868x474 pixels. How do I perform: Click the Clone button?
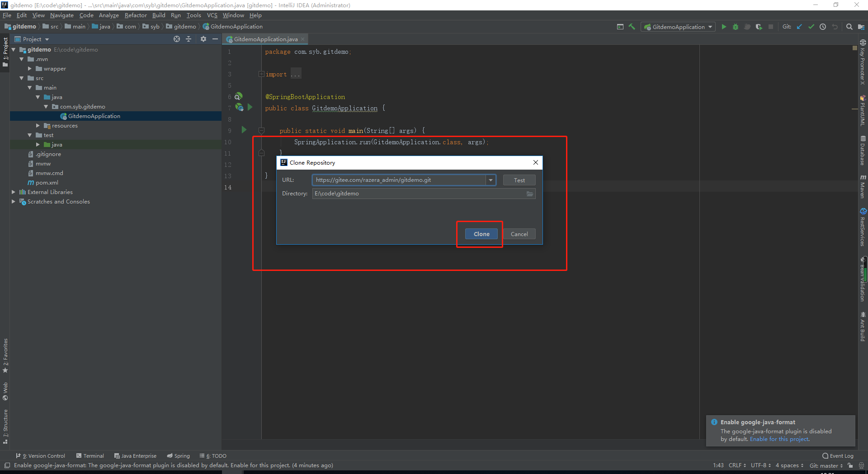click(x=481, y=234)
